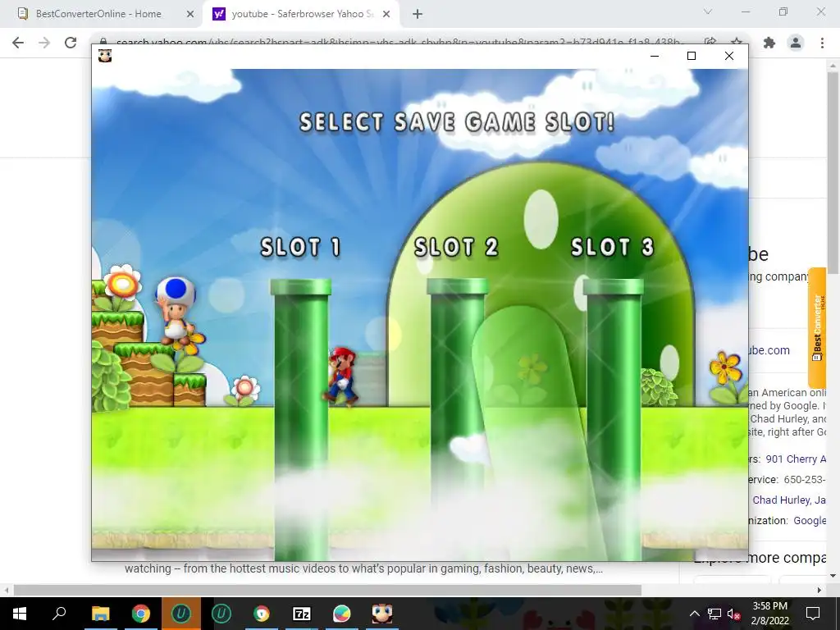Open the Windows Start menu
The image size is (840, 630).
coord(20,614)
